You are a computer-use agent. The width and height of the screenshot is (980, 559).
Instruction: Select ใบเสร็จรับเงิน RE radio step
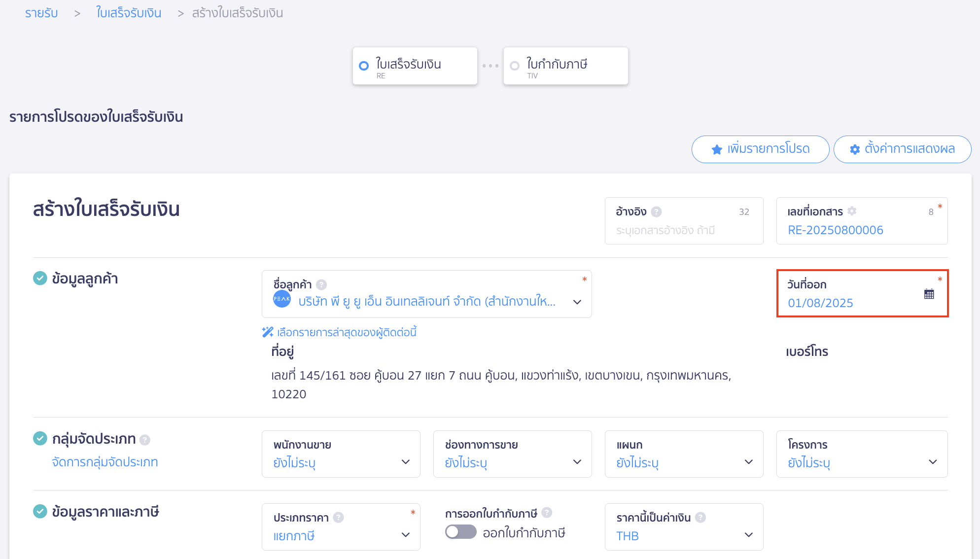[x=364, y=66]
